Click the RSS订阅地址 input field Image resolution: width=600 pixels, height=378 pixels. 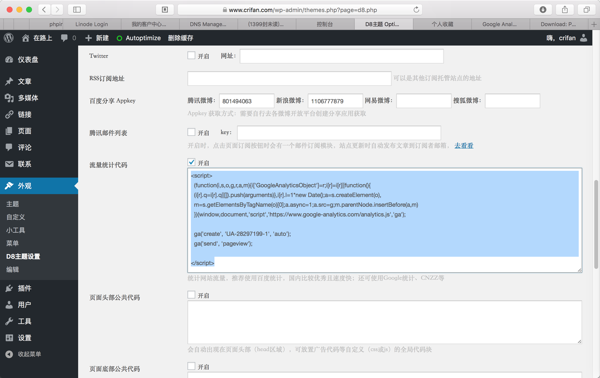point(289,78)
